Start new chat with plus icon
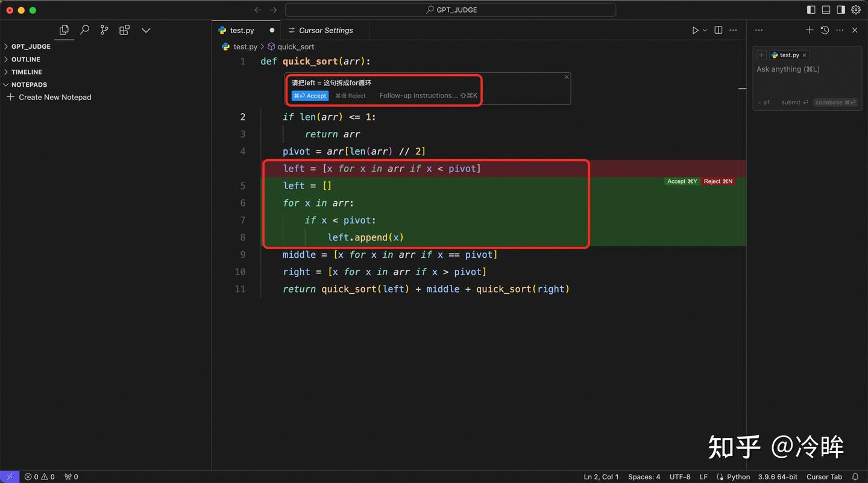Viewport: 868px width, 483px height. click(810, 30)
